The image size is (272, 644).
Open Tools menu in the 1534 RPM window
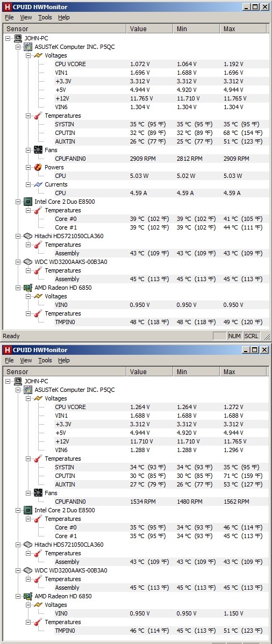45,360
